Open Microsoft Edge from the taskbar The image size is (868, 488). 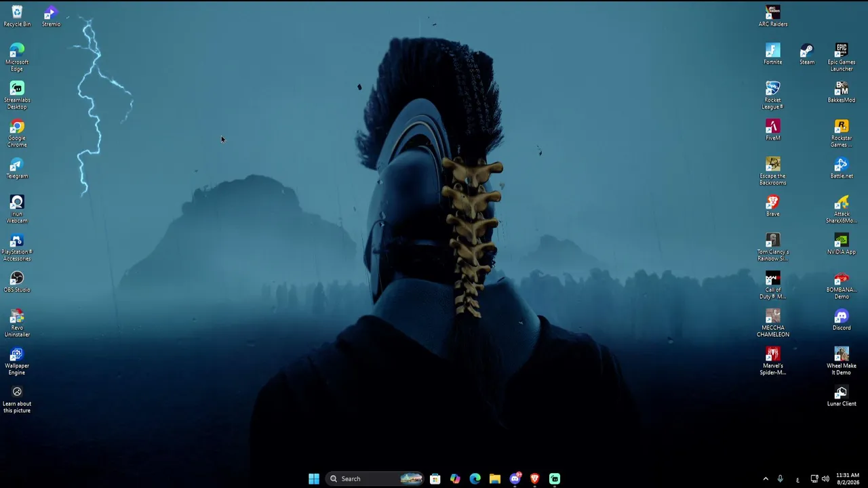pyautogui.click(x=475, y=479)
